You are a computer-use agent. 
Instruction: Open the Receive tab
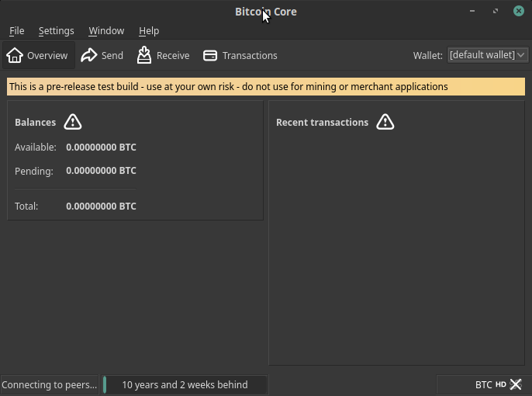click(163, 55)
